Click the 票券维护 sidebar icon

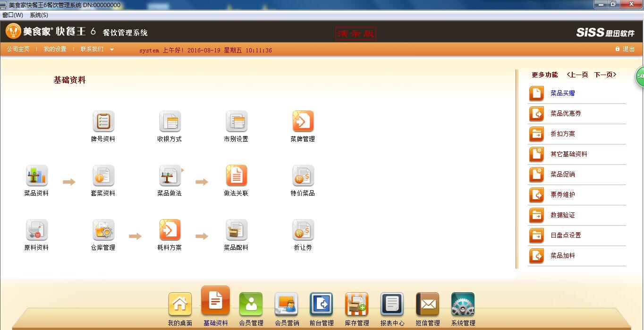[x=537, y=195]
